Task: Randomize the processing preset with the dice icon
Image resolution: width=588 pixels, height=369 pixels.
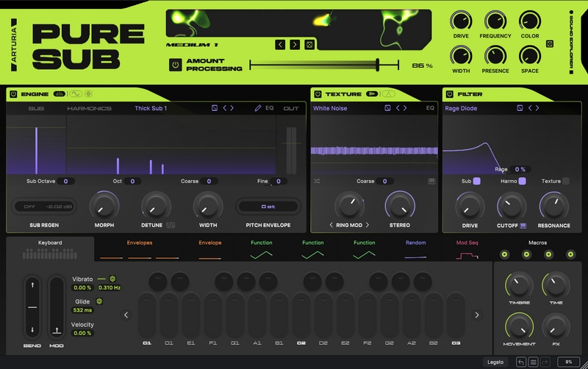Action: (x=309, y=45)
